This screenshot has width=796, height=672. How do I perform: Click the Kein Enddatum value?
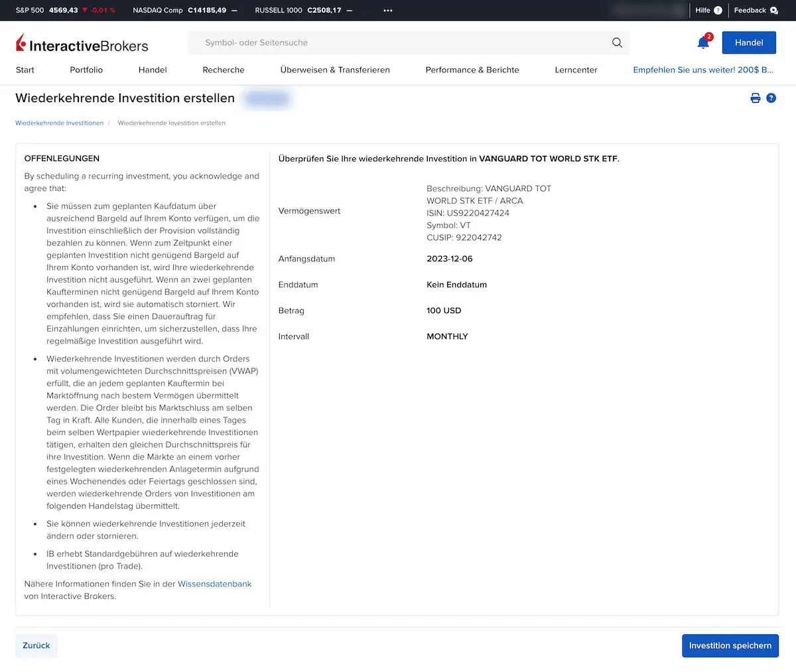(457, 285)
